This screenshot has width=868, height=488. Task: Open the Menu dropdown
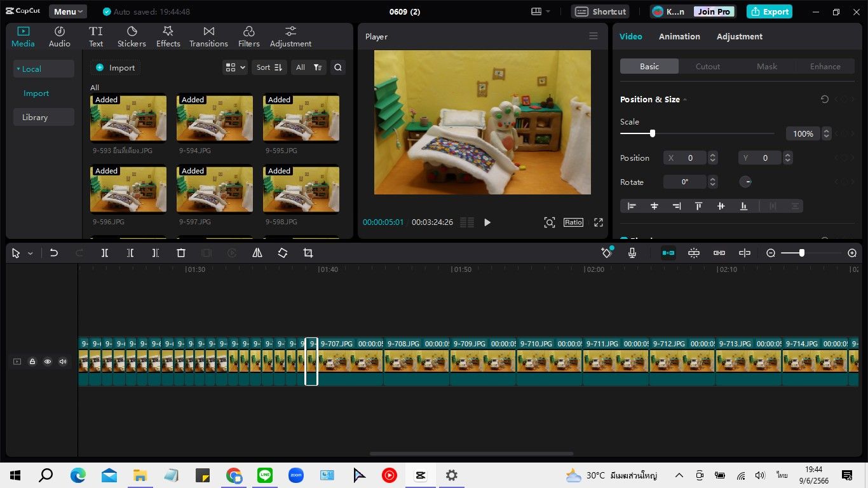[69, 11]
